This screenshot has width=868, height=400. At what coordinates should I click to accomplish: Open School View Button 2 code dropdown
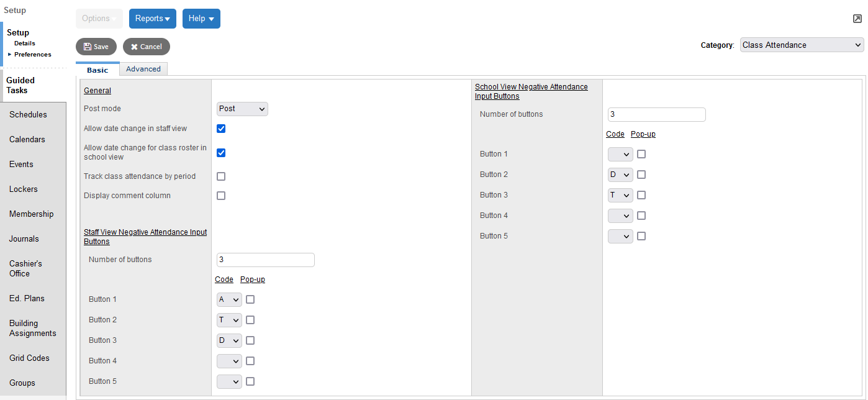pos(620,175)
